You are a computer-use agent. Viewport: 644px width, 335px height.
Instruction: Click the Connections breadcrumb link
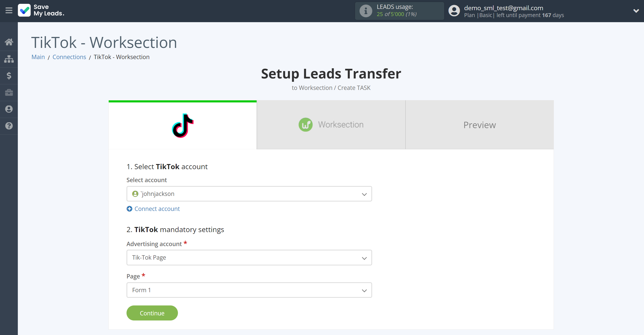click(69, 57)
